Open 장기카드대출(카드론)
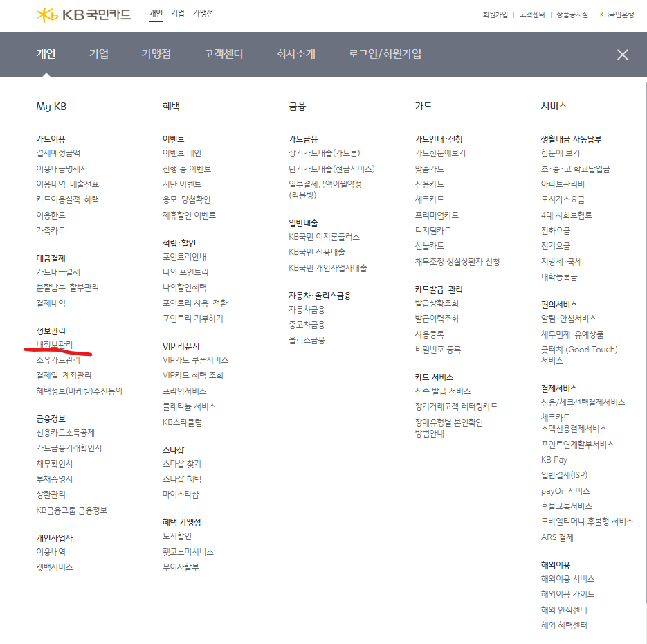This screenshot has height=644, width=647. (325, 153)
